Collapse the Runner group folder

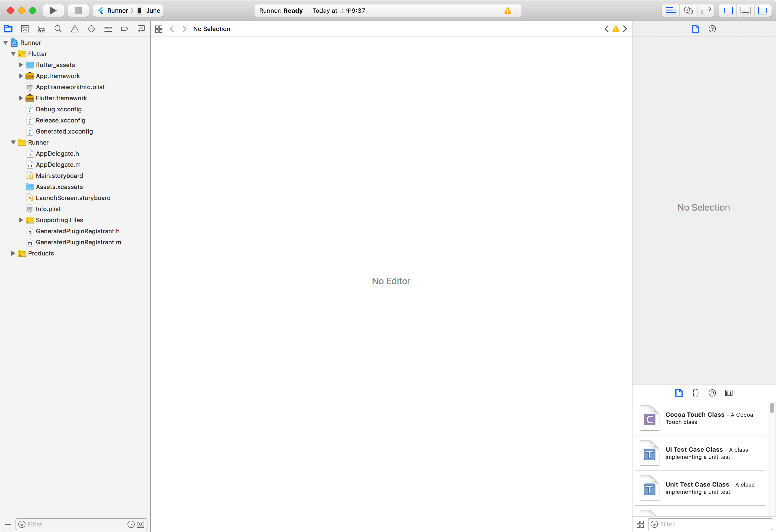point(13,142)
